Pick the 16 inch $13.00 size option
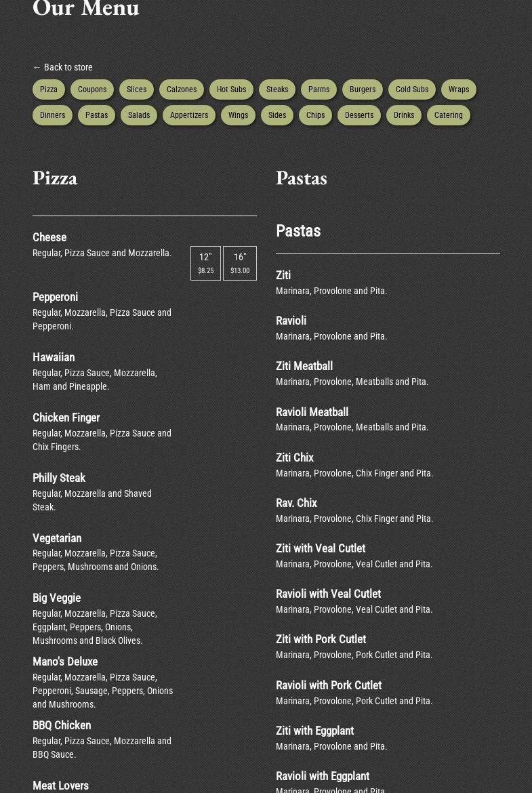The height and width of the screenshot is (793, 532). (x=240, y=263)
